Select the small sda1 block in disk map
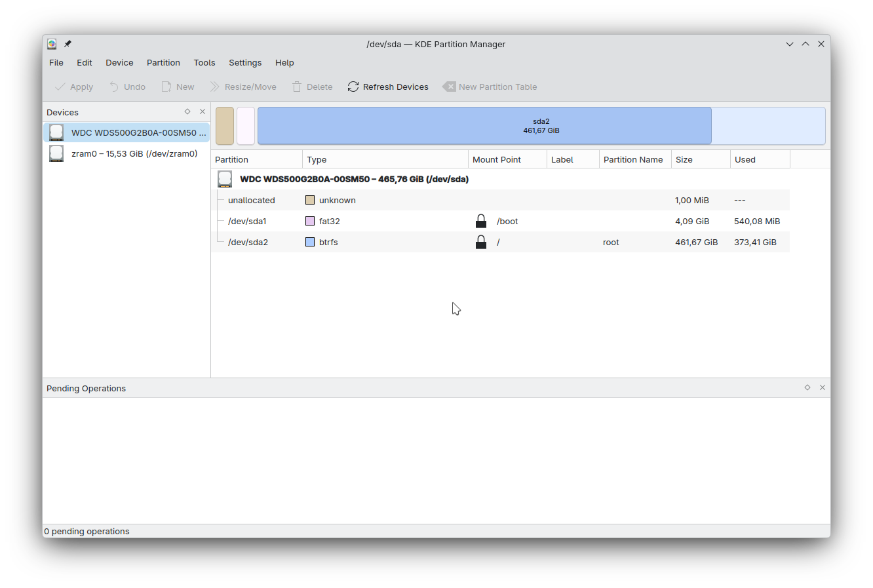 [246, 126]
